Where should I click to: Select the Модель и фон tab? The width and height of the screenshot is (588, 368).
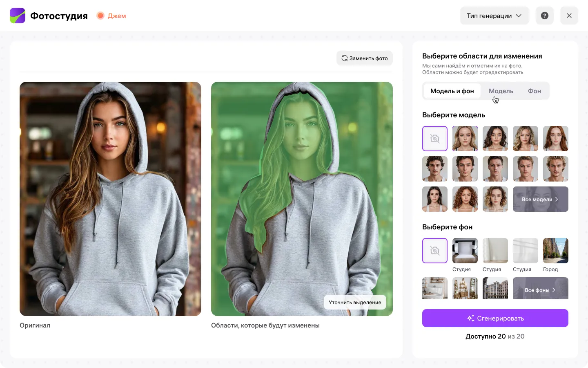[452, 91]
